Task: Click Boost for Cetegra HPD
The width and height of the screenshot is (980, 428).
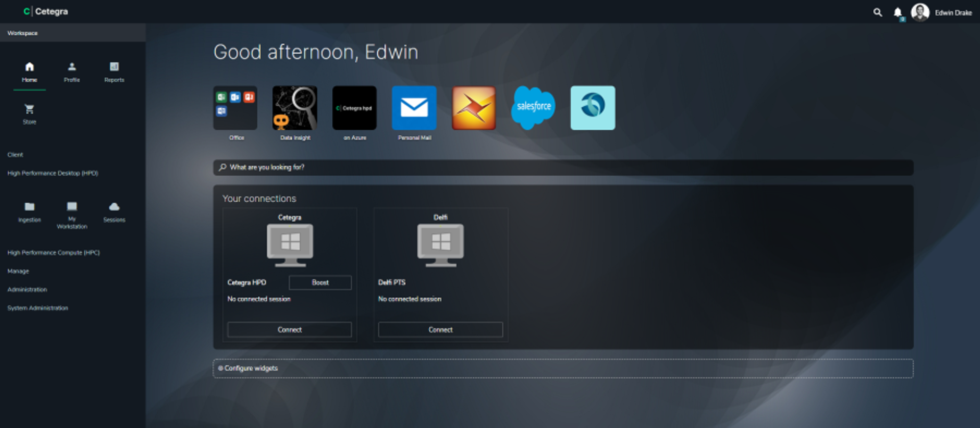Action: point(320,282)
